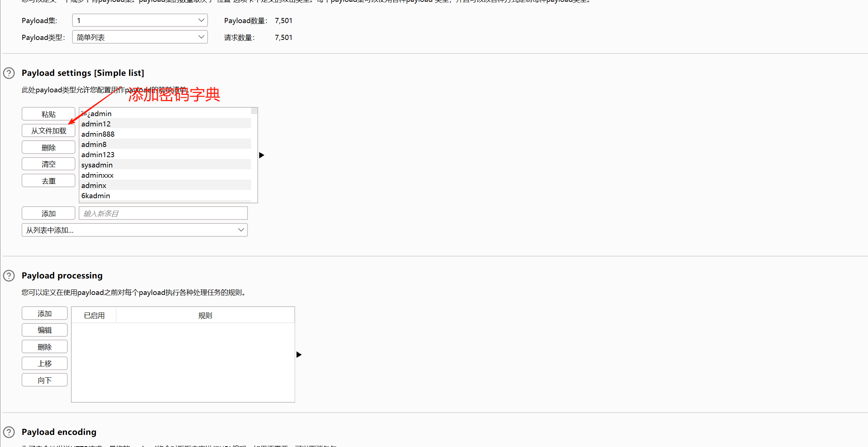Click the 清空 button

coord(48,164)
